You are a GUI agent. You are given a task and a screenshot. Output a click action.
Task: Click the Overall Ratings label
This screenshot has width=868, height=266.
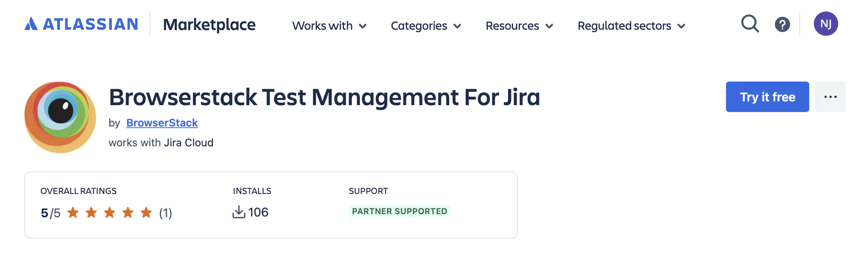(79, 191)
